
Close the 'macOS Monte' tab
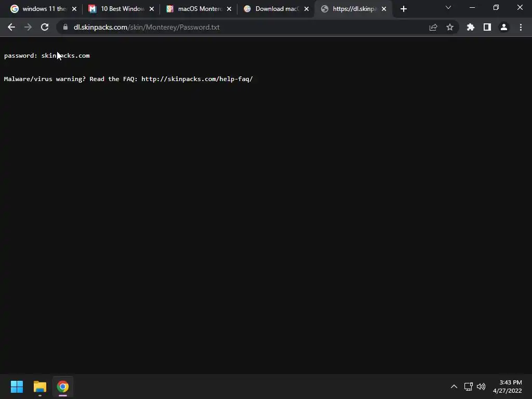pos(229,9)
